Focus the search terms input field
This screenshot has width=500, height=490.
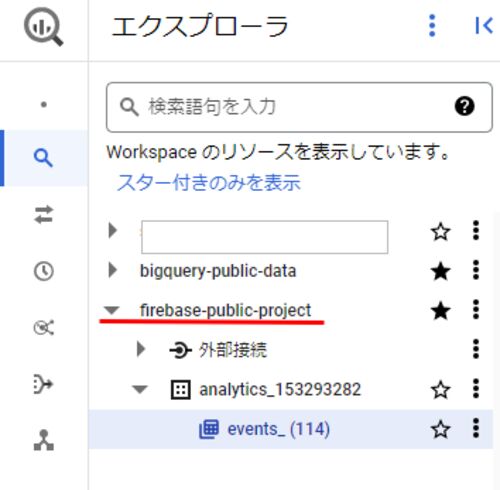tap(299, 107)
